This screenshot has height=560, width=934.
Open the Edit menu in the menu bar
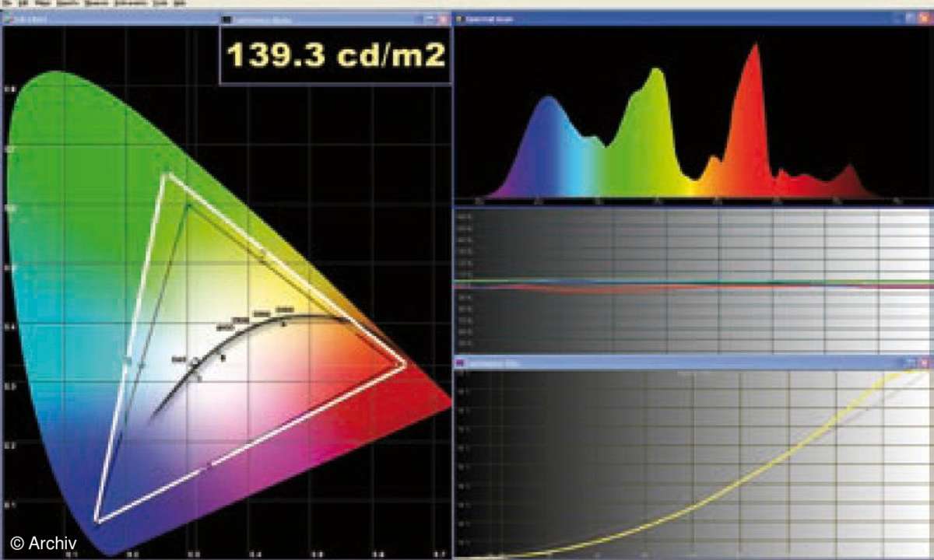(23, 3)
